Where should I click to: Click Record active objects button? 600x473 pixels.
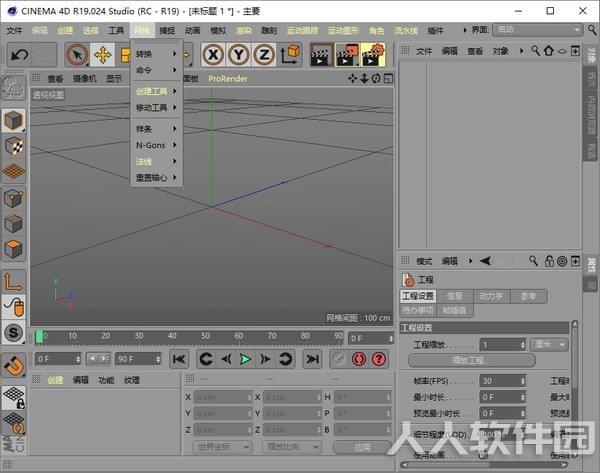point(339,359)
